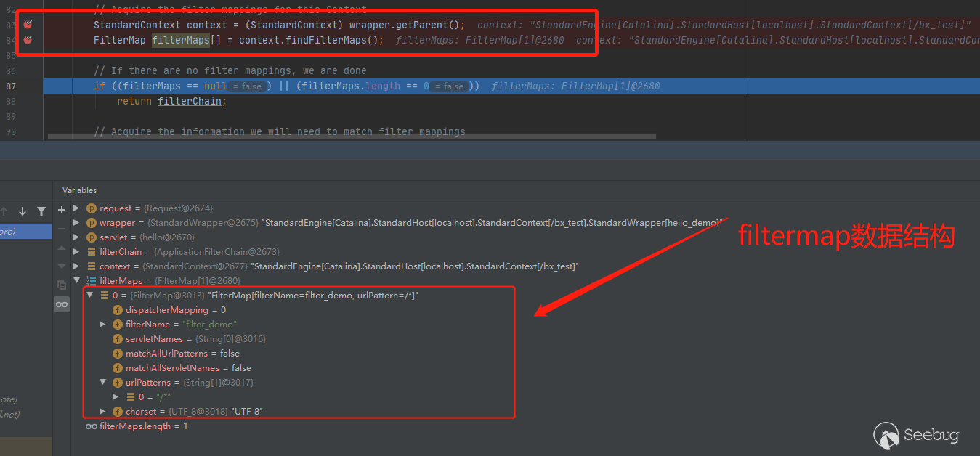Click the New Watch plus icon

coord(62,210)
